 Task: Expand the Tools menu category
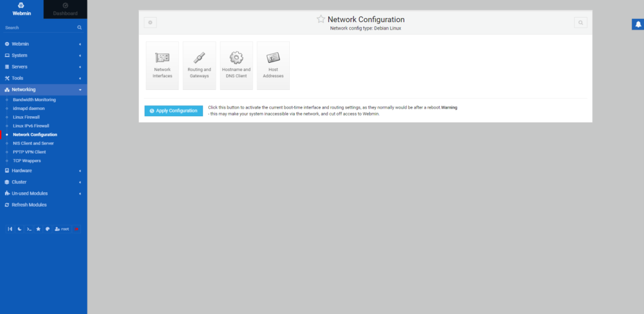pyautogui.click(x=43, y=78)
